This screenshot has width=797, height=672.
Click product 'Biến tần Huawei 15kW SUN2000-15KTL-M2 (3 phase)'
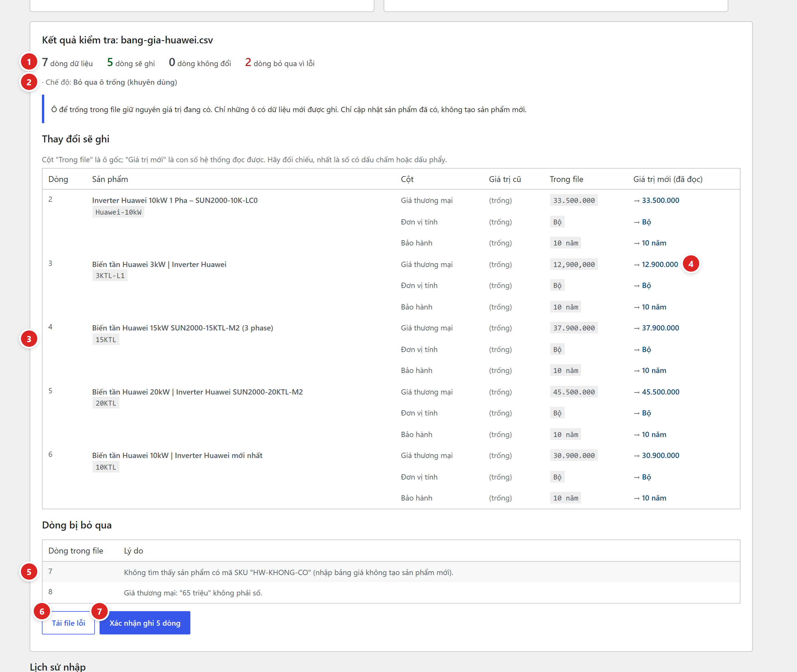pyautogui.click(x=183, y=328)
